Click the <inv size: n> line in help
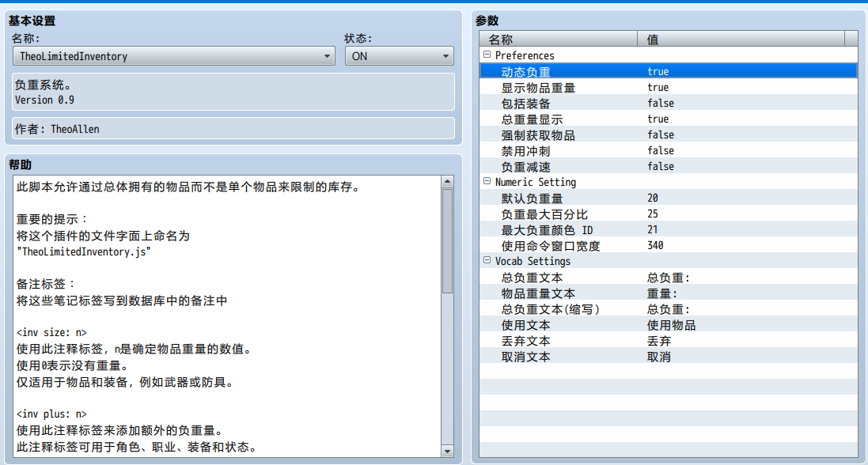This screenshot has height=465, width=868. (51, 333)
